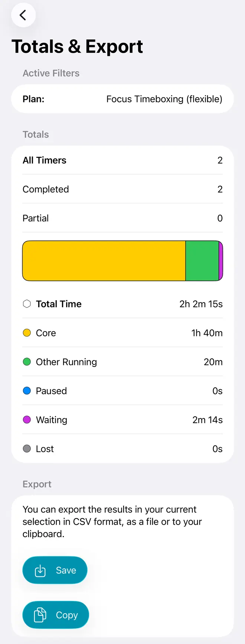This screenshot has height=644, width=245.
Task: Select the Completed count row
Action: tap(122, 189)
